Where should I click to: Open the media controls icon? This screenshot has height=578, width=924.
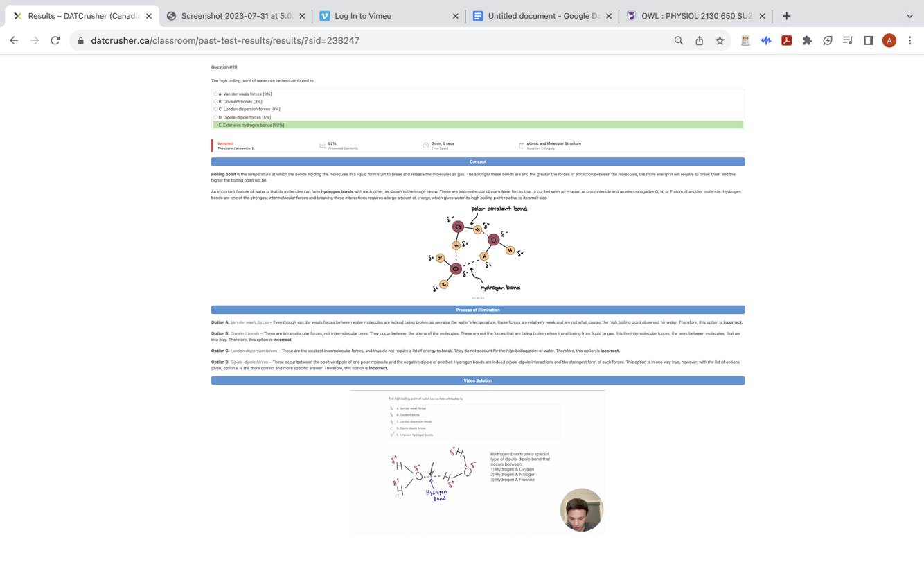[848, 40]
